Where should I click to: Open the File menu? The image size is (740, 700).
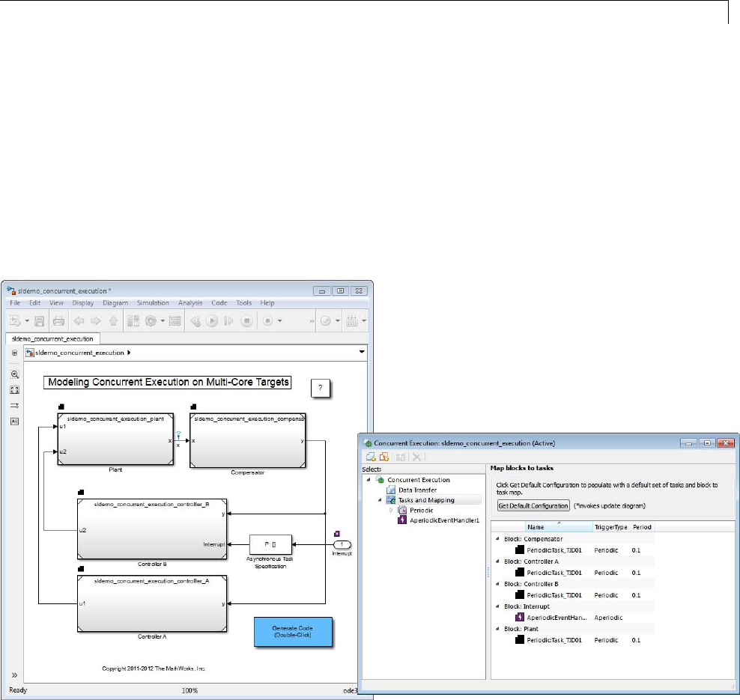point(15,302)
